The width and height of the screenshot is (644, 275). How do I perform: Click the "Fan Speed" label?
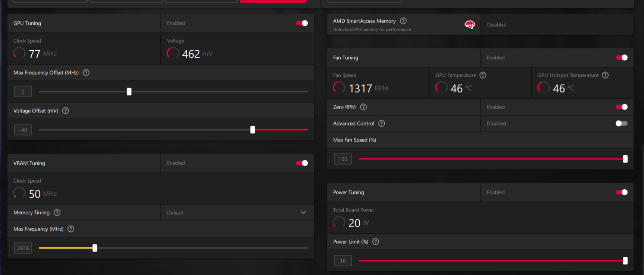[345, 75]
